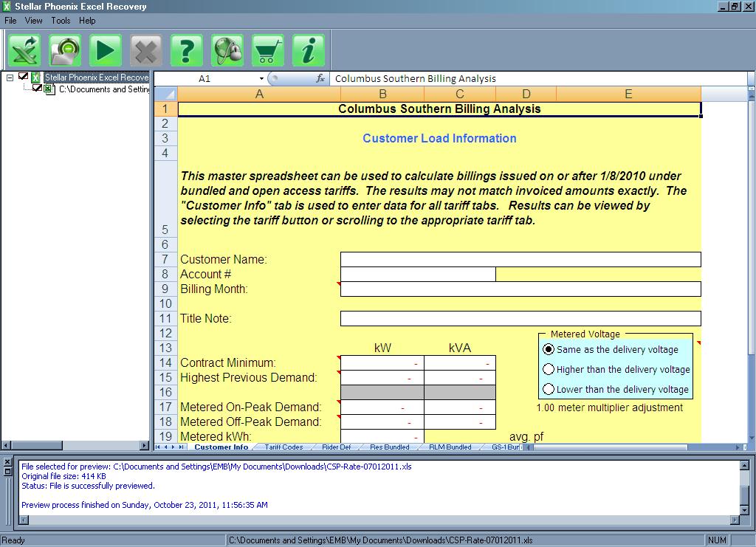The height and width of the screenshot is (547, 756).
Task: Click the shopping cart buy icon
Action: tap(267, 50)
